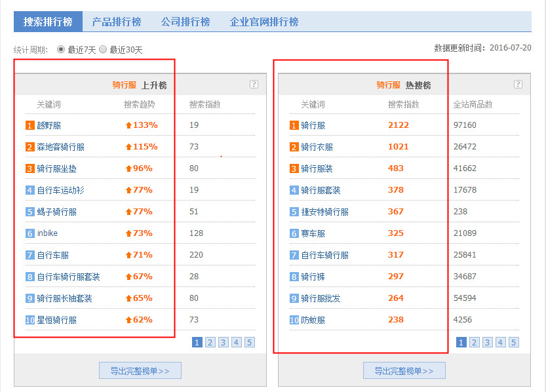Click 导出完整榜单 button under 热搜榜
546x392 pixels.
point(404,371)
